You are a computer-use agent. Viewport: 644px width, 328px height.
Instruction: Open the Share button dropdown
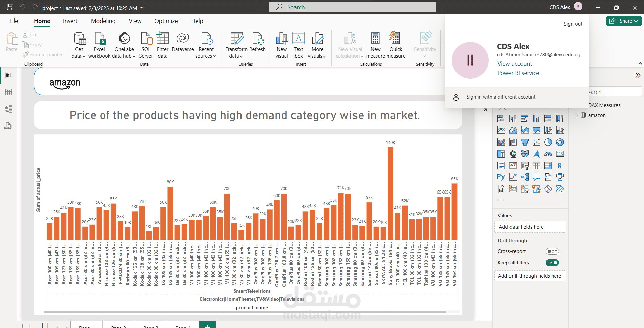click(624, 21)
